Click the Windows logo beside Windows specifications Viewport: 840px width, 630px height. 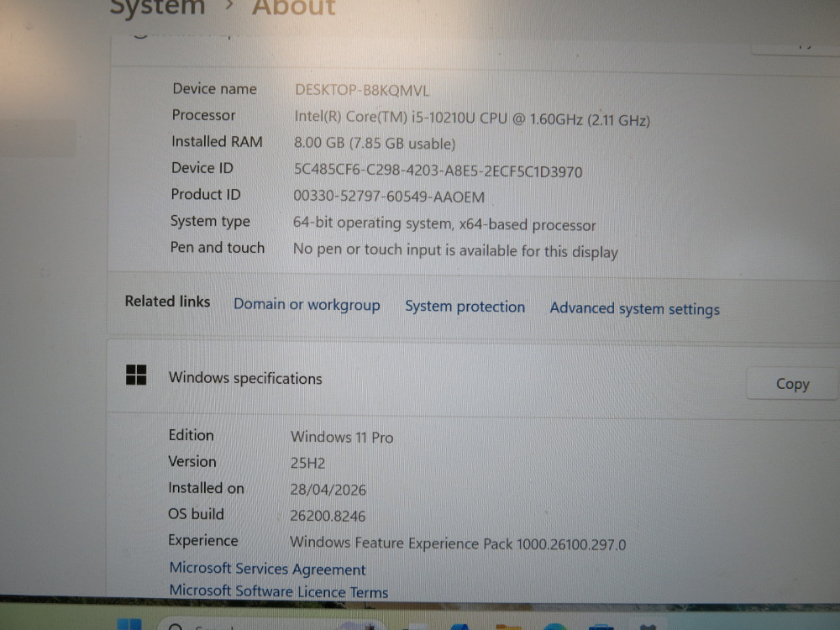136,375
